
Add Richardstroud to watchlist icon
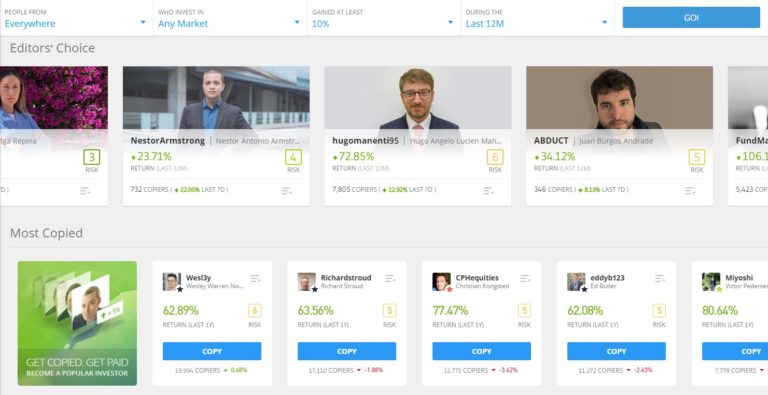point(390,278)
